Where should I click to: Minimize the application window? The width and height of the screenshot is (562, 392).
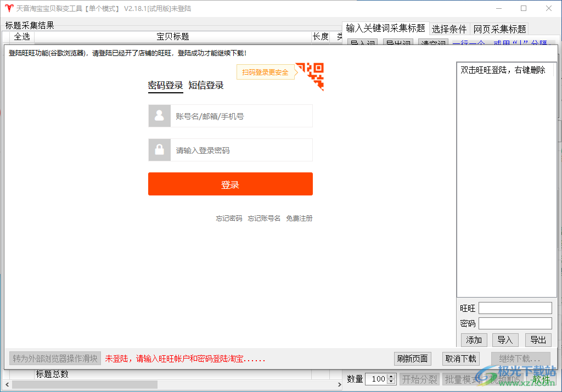[499, 8]
